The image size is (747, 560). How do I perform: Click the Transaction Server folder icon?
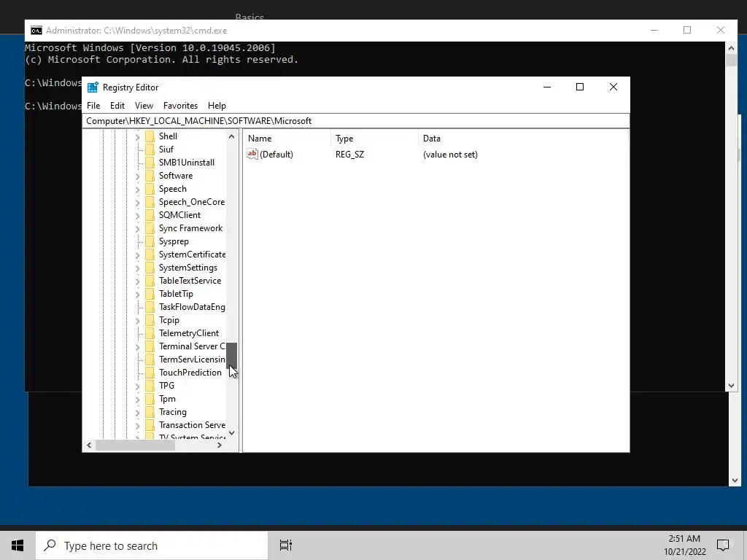pos(150,425)
